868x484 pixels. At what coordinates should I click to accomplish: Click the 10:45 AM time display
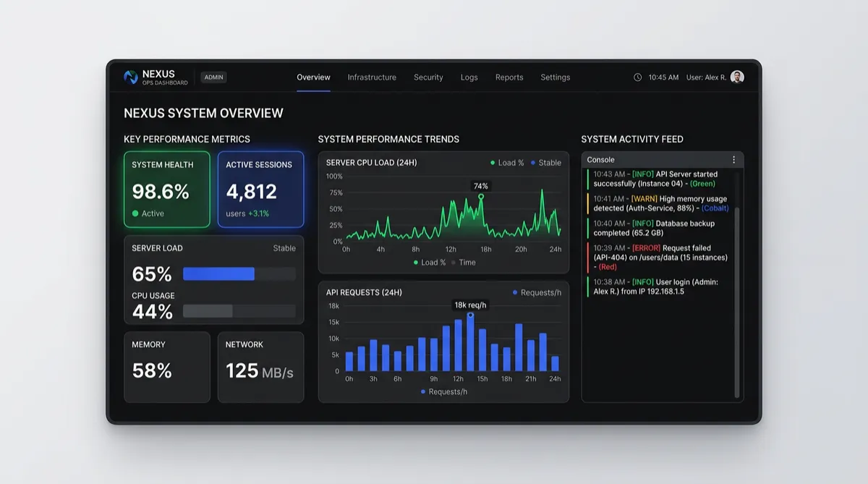point(663,77)
